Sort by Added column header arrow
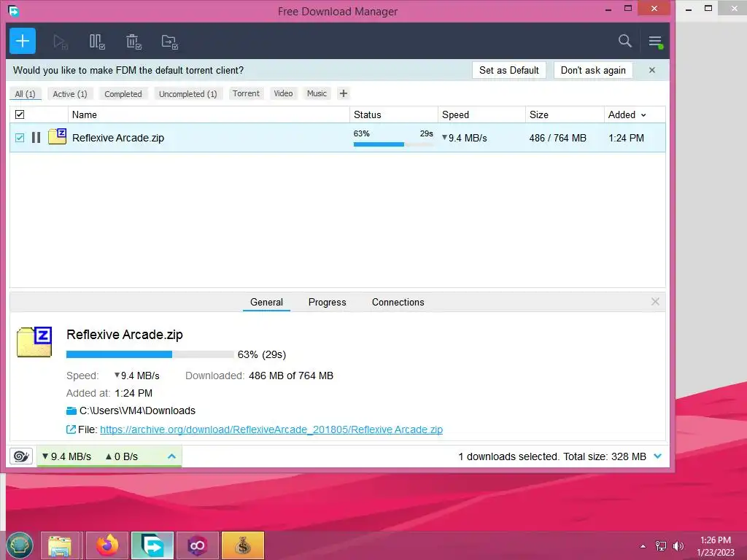The width and height of the screenshot is (747, 560). click(x=643, y=114)
